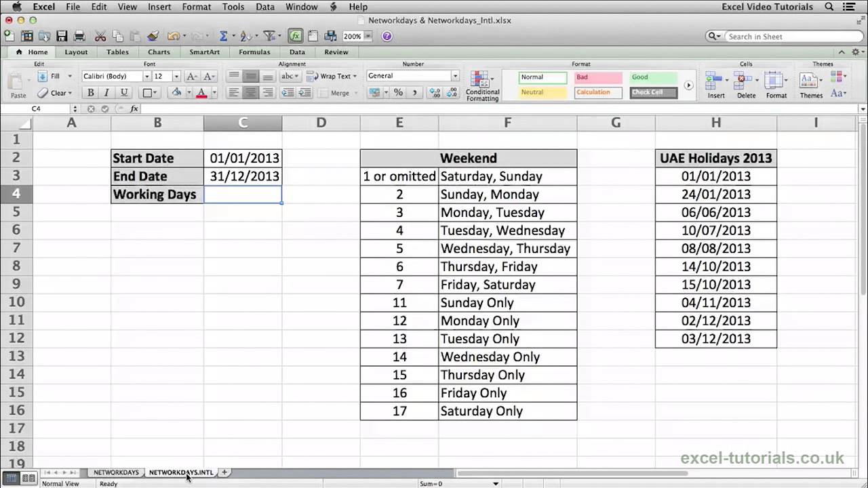Click the Copy icon
Image resolution: width=868 pixels, height=488 pixels.
pos(118,36)
